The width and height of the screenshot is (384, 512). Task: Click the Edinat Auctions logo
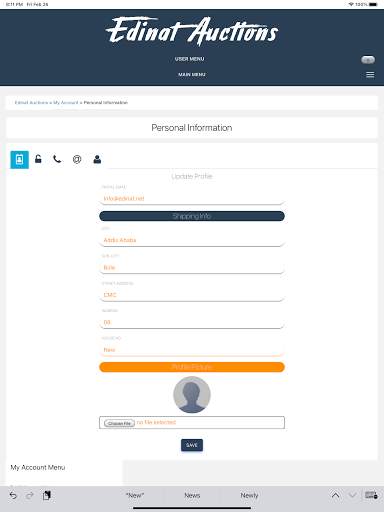(x=192, y=31)
